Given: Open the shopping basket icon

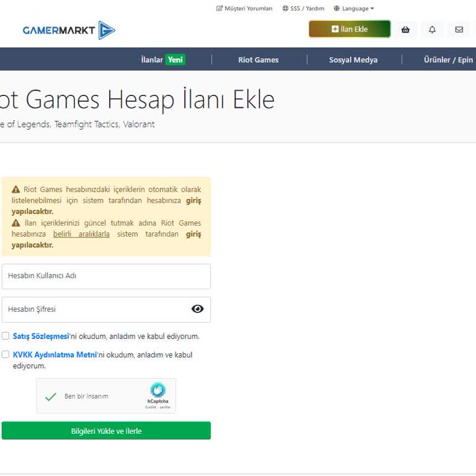Looking at the screenshot, I should (405, 30).
